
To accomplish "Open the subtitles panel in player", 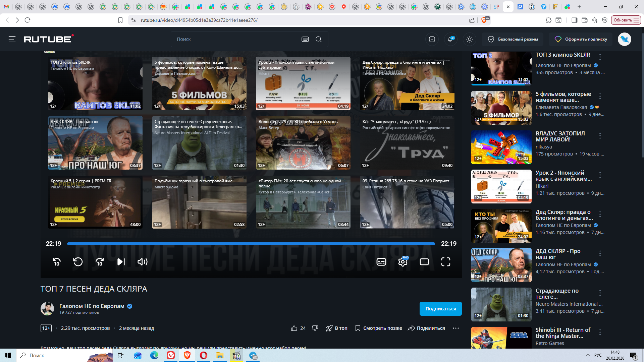I will [x=381, y=262].
